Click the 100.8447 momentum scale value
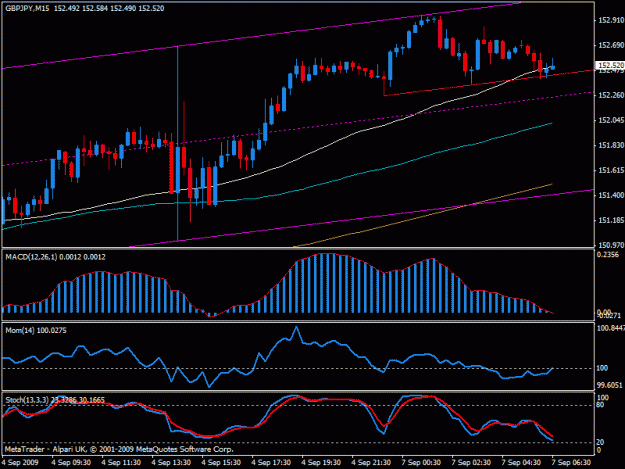The image size is (625, 469). point(610,328)
